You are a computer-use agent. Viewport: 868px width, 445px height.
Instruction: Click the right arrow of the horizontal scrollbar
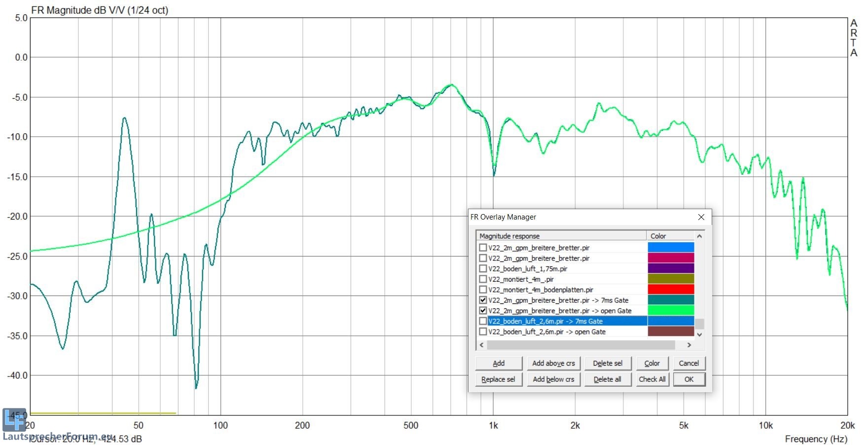(689, 345)
